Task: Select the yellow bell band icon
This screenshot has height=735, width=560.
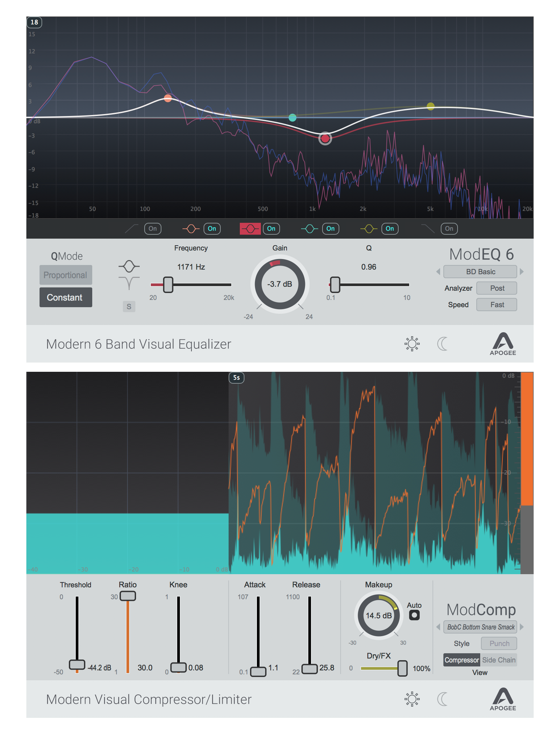Action: tap(369, 229)
